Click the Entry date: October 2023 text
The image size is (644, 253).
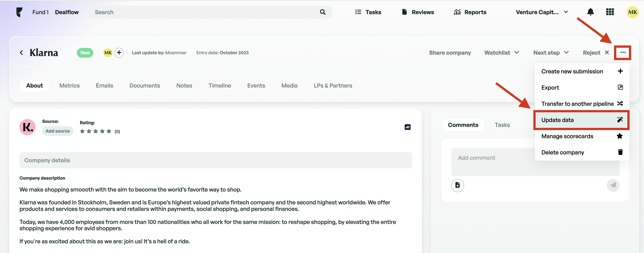[222, 52]
